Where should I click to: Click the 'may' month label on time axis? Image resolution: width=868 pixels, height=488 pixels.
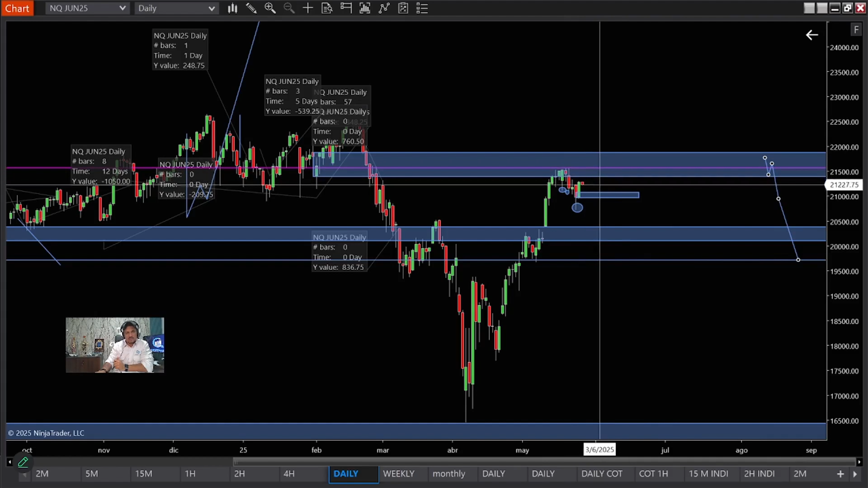coord(522,450)
